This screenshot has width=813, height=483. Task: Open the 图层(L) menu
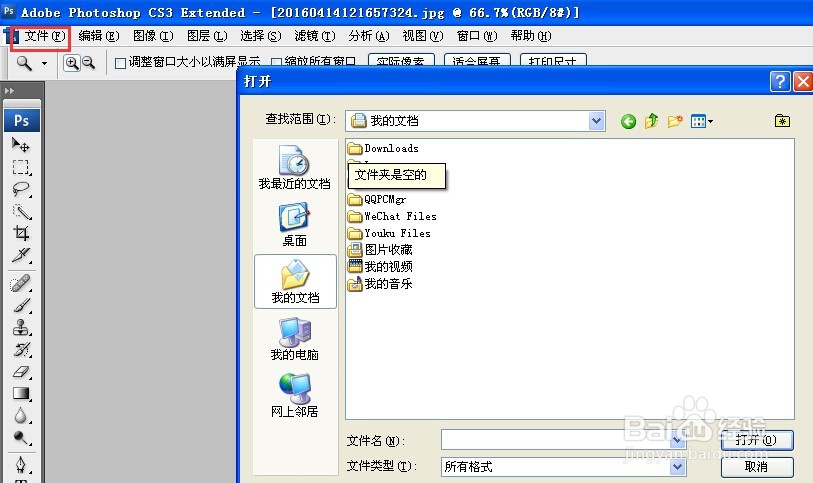coord(207,36)
